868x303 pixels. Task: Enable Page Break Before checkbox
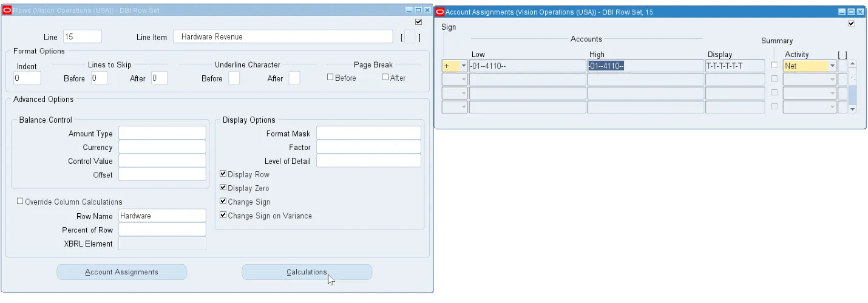click(330, 77)
